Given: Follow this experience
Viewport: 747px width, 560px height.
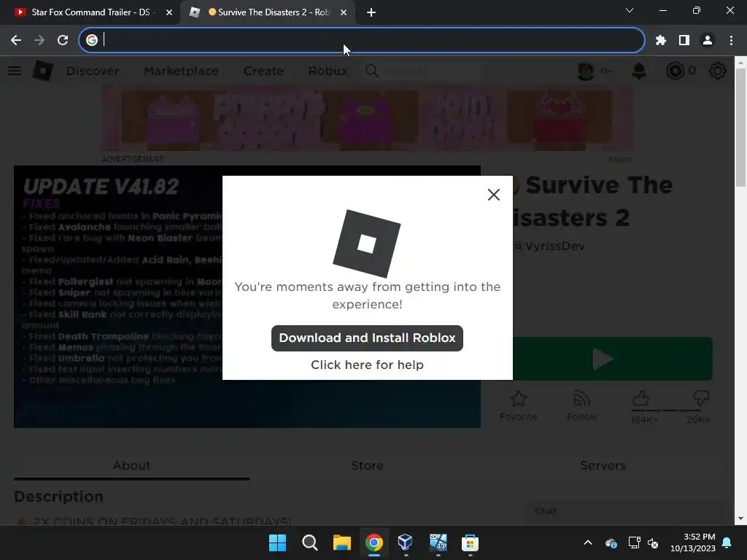Looking at the screenshot, I should (x=581, y=405).
